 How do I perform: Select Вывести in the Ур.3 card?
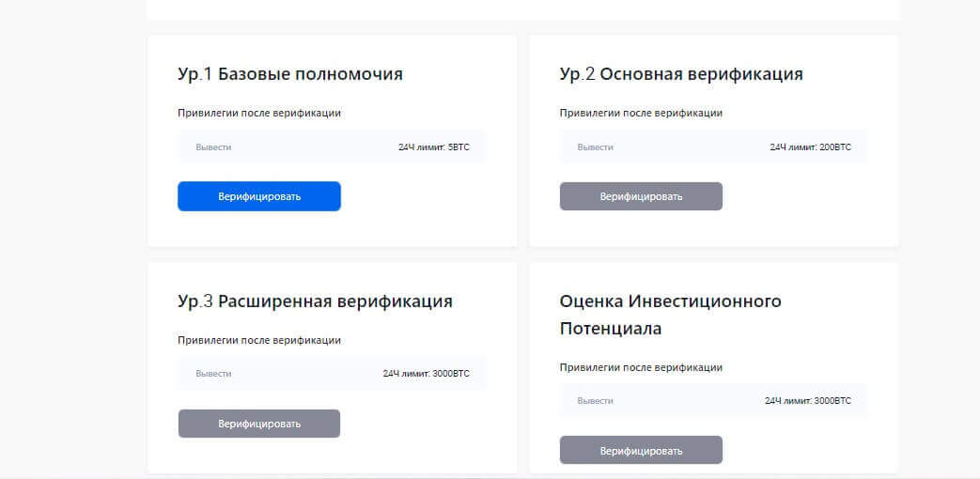[213, 374]
